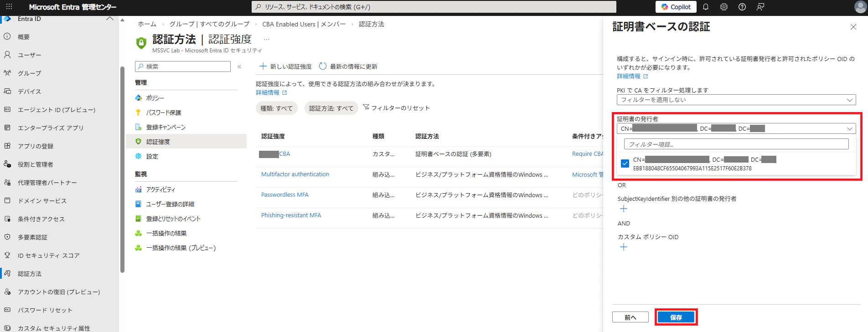Uncheck the CN issuer certificate checkbox
Image resolution: width=868 pixels, height=332 pixels.
[x=625, y=163]
